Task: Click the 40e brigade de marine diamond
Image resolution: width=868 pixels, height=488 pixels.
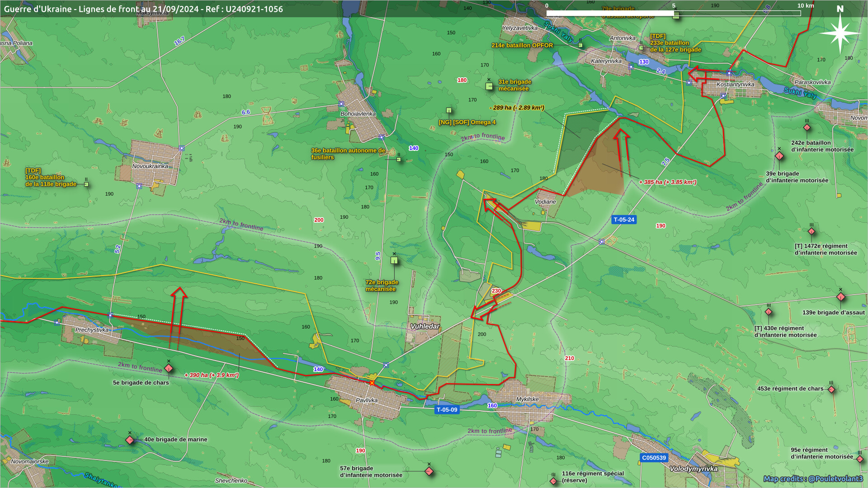Action: click(130, 440)
